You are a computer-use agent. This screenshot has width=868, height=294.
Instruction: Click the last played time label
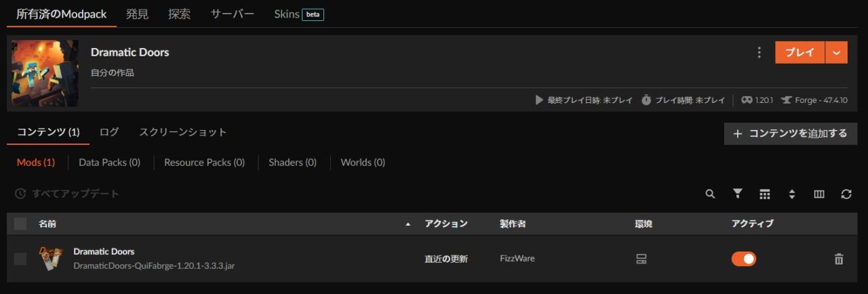[589, 100]
